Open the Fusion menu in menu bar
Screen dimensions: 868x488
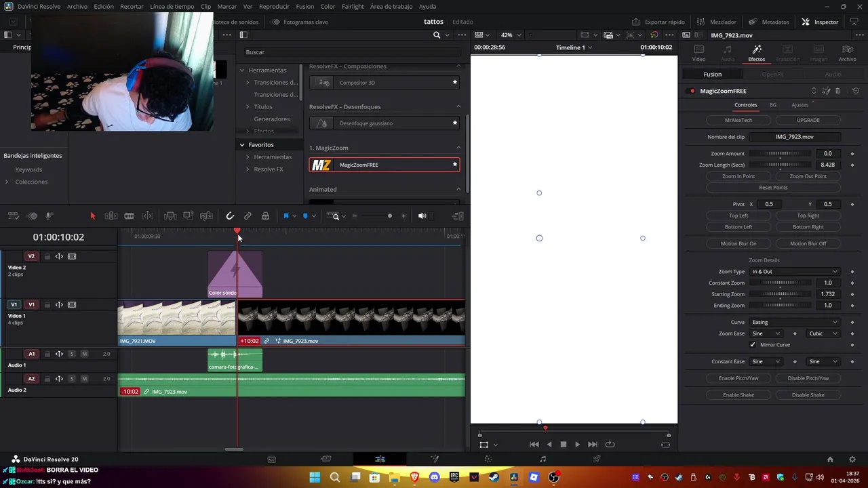pos(304,6)
